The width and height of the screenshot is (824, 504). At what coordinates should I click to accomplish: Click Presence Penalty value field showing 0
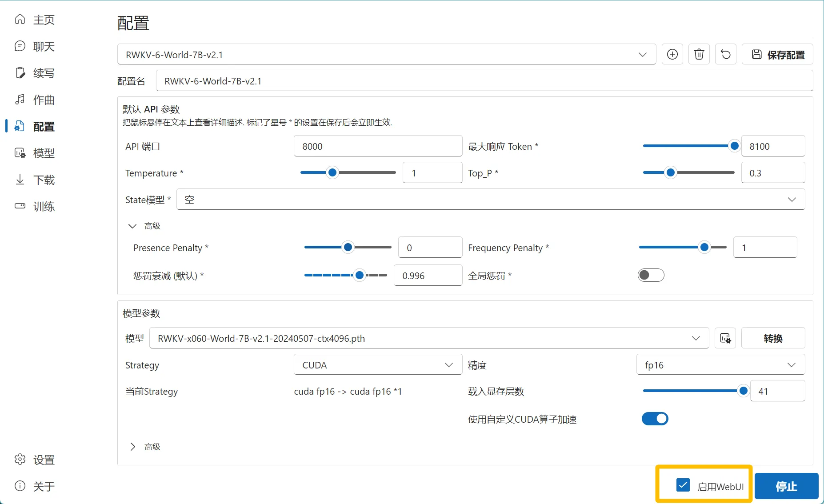coord(430,247)
